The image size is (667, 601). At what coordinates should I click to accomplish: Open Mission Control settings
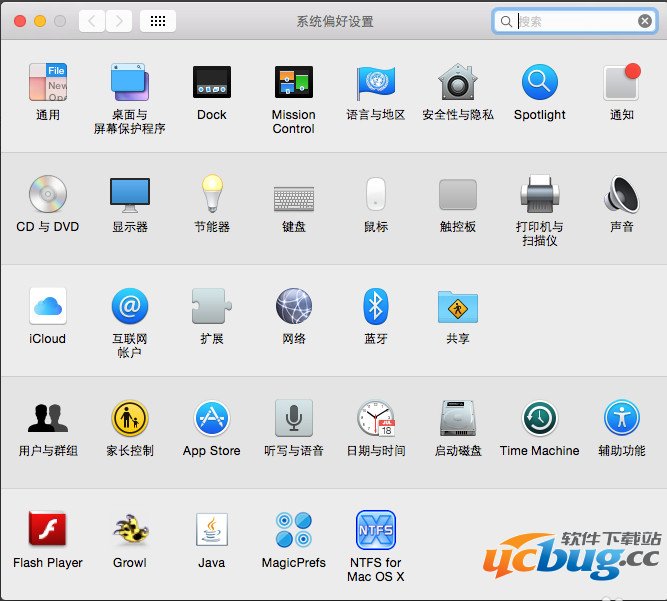tap(293, 83)
